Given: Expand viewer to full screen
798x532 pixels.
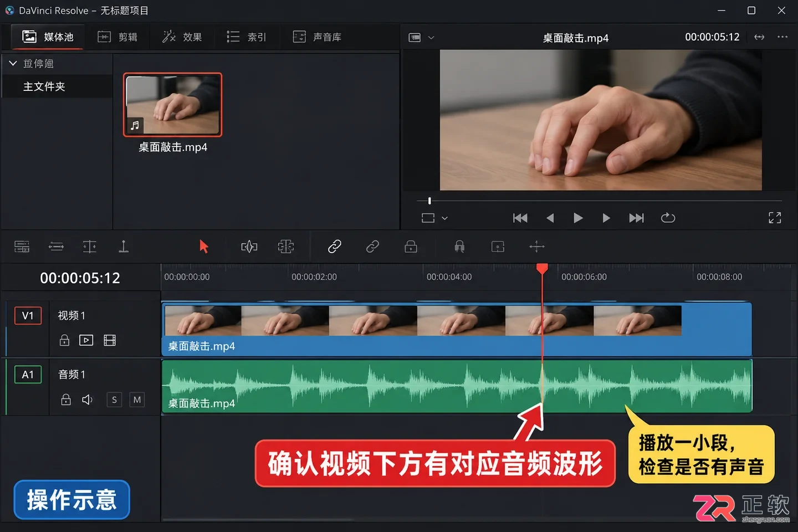Looking at the screenshot, I should [x=775, y=218].
